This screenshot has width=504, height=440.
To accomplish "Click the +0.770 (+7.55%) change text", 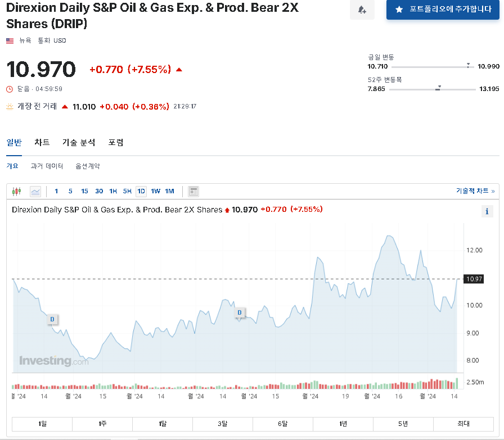I will (x=130, y=69).
